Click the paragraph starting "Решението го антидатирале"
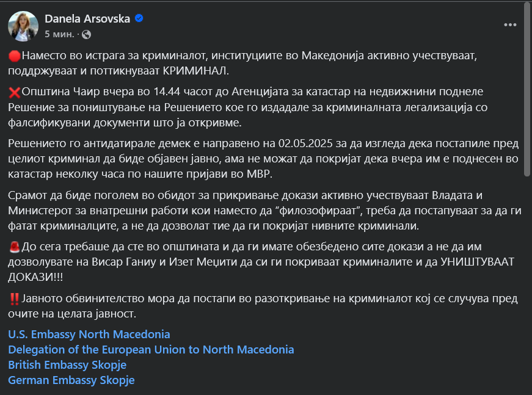Image resolution: width=532 pixels, height=395 pixels. [x=263, y=159]
